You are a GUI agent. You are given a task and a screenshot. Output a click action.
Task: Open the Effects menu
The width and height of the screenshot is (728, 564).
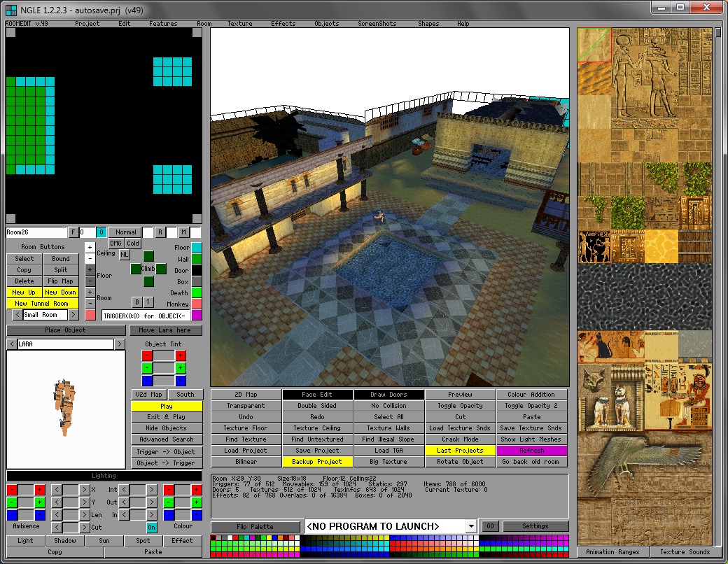[283, 24]
